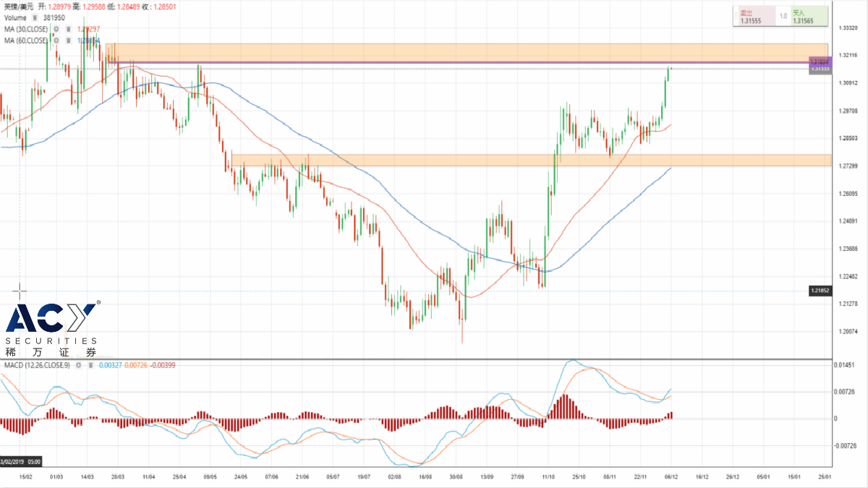The height and width of the screenshot is (488, 868).
Task: Click the gray current price label
Action: (x=820, y=70)
